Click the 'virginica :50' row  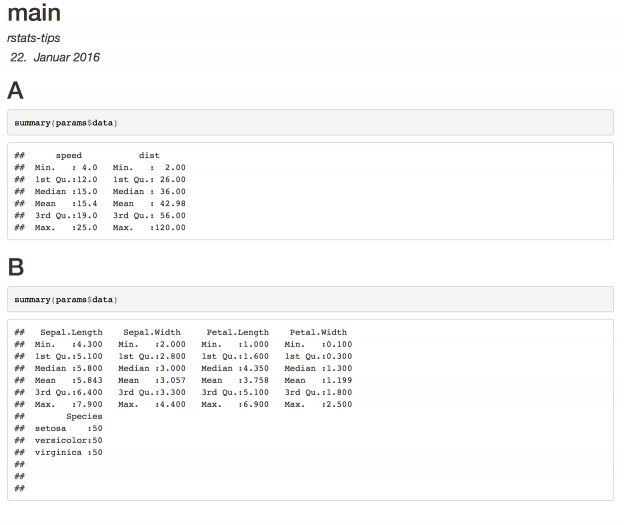point(68,452)
